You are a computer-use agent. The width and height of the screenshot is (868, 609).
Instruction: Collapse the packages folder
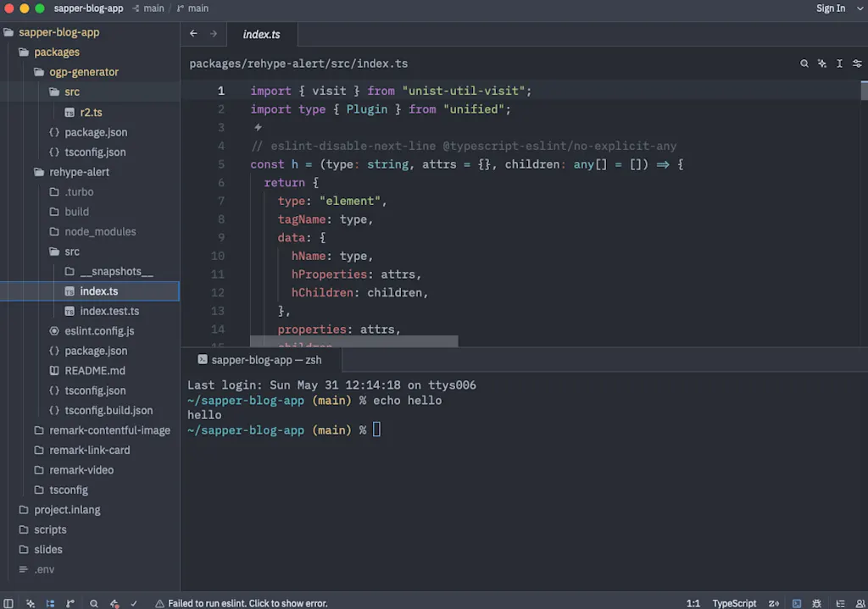coord(90,52)
